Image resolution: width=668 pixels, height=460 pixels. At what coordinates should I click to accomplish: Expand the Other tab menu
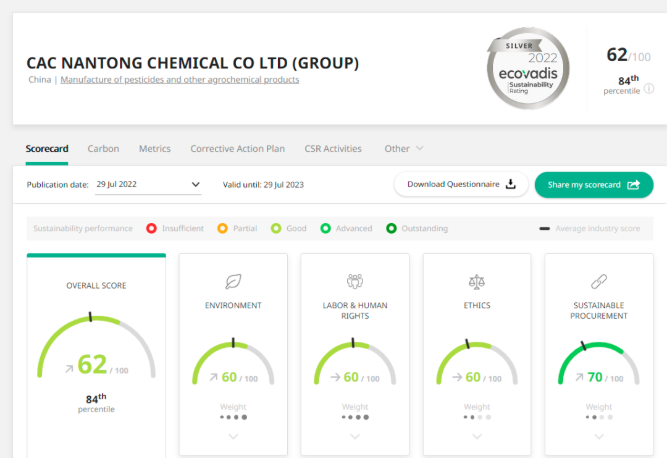coord(404,149)
